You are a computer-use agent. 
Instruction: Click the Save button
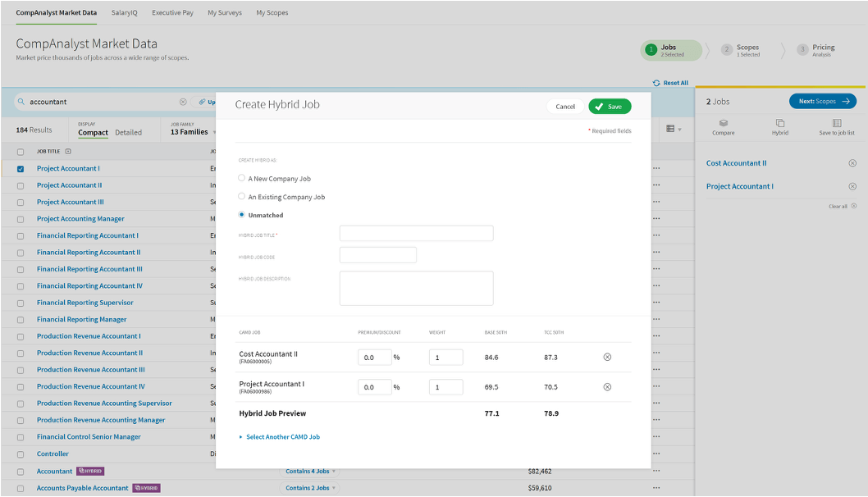(610, 107)
